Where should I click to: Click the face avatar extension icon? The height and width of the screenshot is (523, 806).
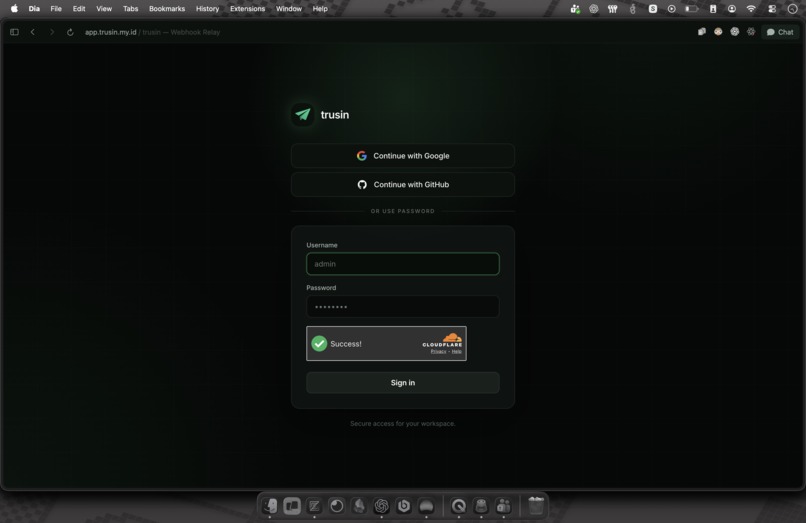tap(718, 32)
